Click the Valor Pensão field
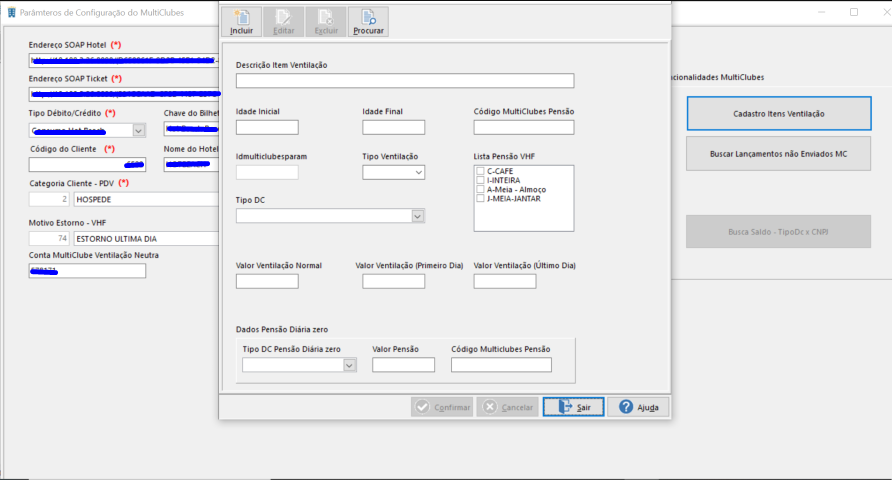Image resolution: width=892 pixels, height=480 pixels. (x=403, y=365)
